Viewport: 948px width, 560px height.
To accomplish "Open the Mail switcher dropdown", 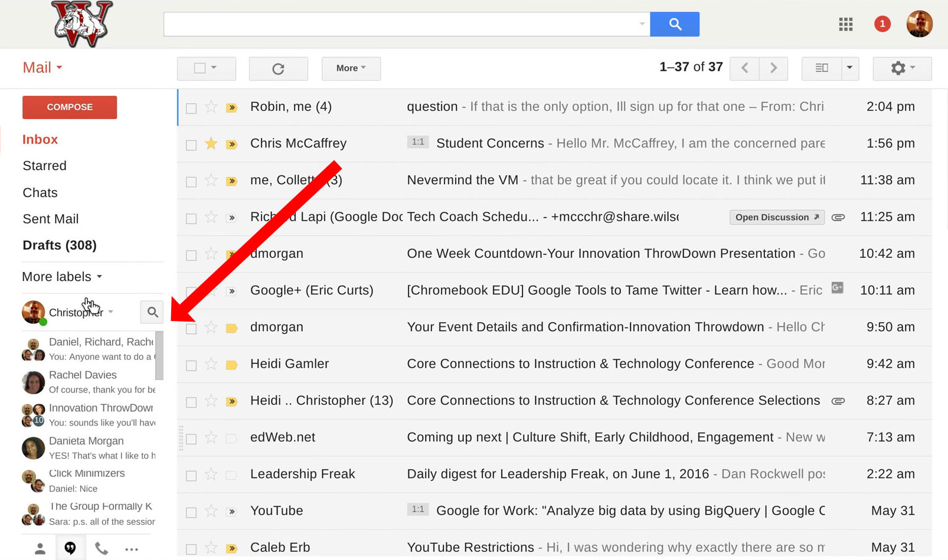I will 42,68.
